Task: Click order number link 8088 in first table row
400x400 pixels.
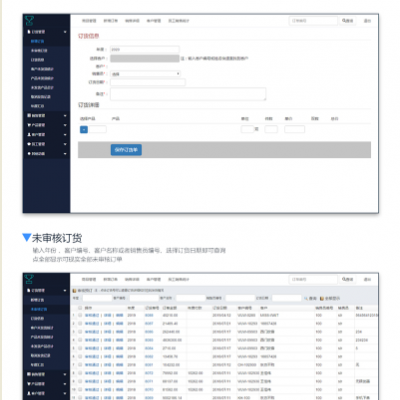Action: point(149,315)
